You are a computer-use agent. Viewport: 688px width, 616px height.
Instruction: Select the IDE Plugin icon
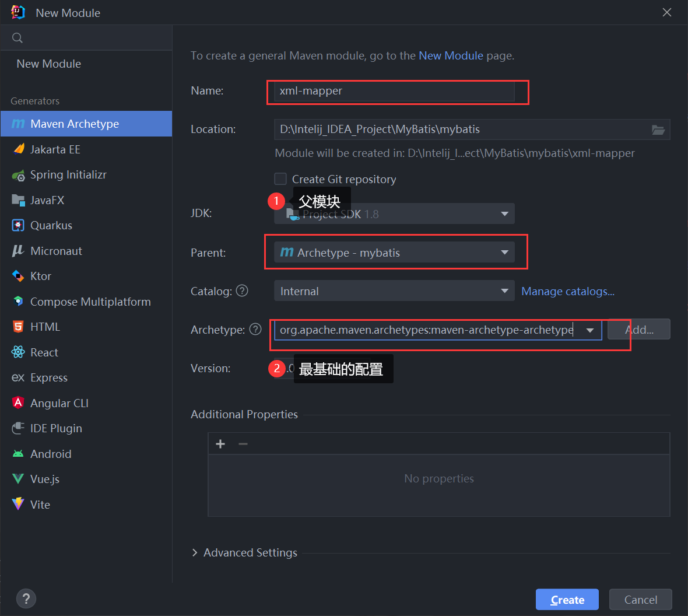pyautogui.click(x=19, y=428)
